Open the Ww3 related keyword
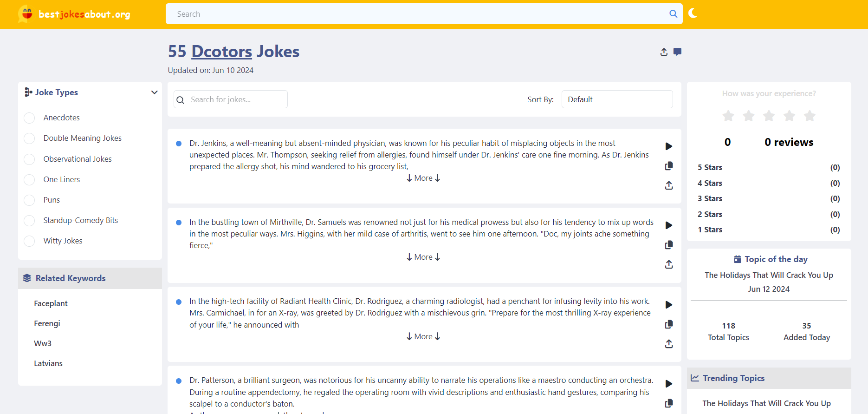 point(43,343)
